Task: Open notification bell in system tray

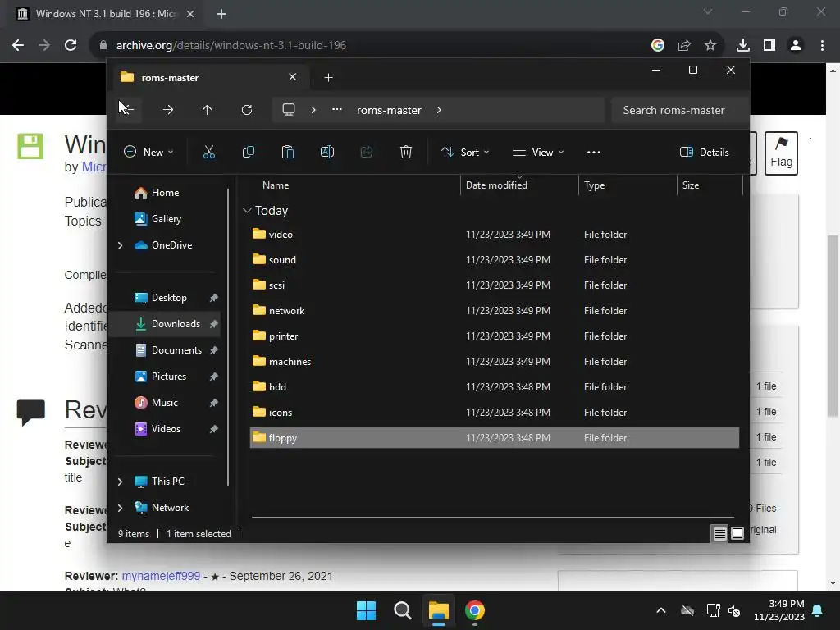Action: 818,610
